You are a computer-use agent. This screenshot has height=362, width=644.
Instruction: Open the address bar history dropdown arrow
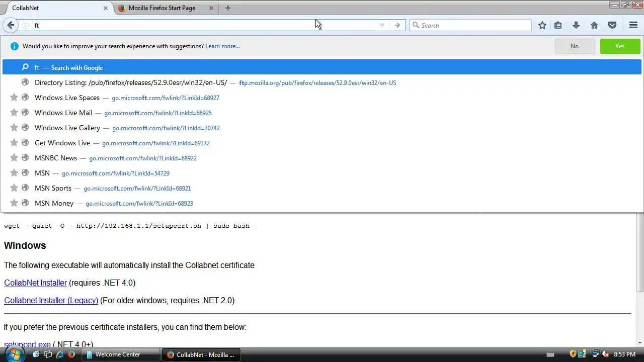click(x=382, y=25)
